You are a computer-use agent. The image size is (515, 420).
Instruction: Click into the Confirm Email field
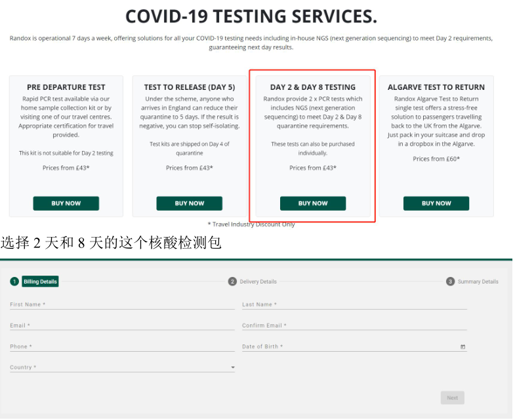354,325
